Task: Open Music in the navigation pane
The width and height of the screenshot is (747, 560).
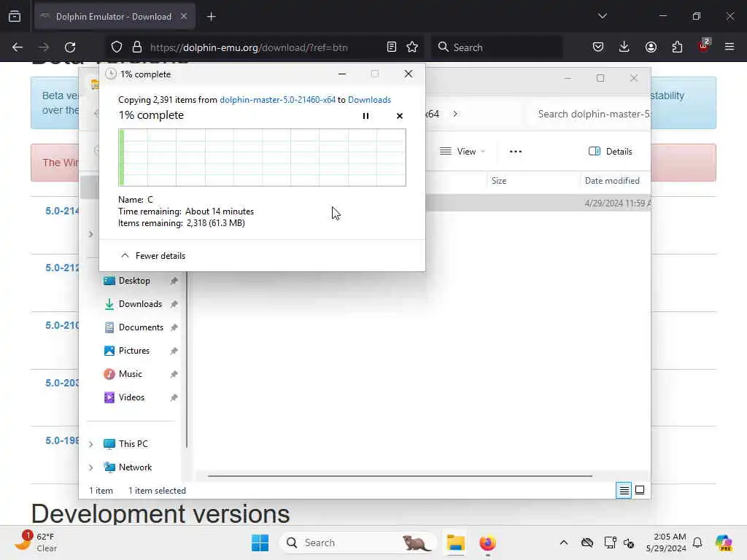Action: point(130,374)
